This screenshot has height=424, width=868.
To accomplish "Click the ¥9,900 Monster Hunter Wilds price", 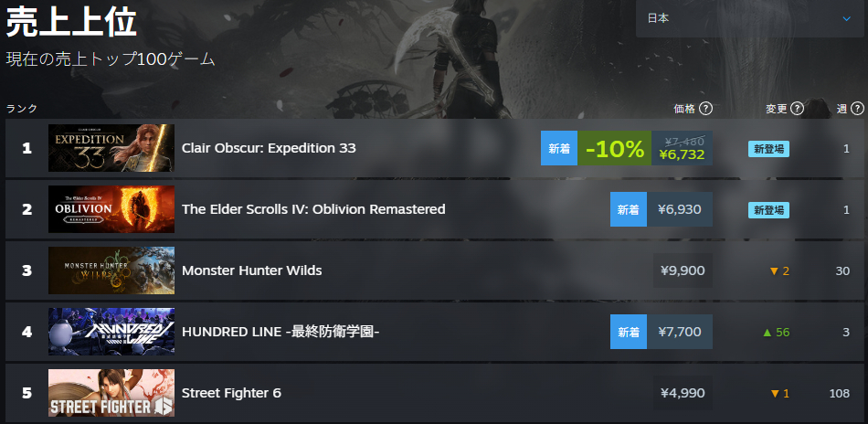I will tap(683, 270).
